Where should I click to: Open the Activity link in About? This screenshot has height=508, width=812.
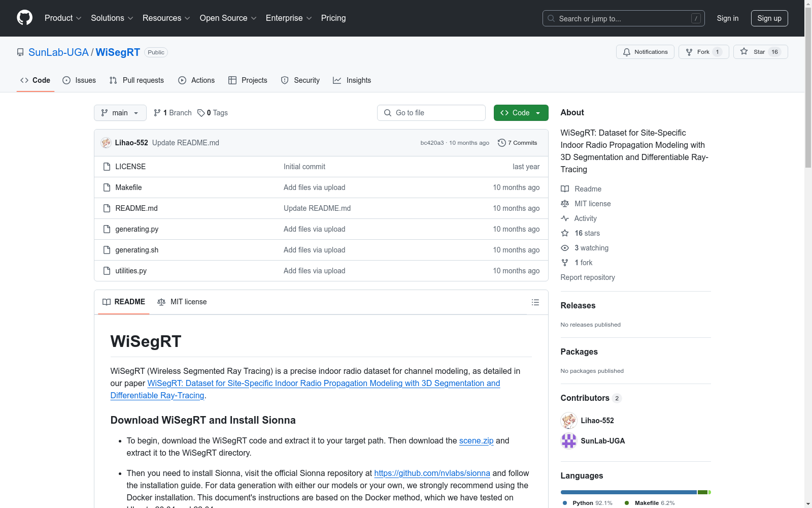coord(579,218)
